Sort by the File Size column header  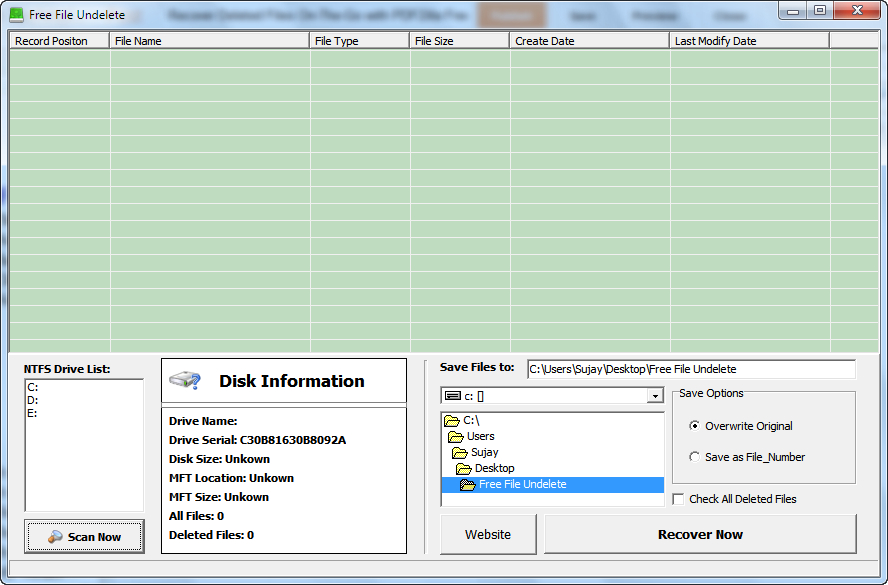(x=459, y=41)
